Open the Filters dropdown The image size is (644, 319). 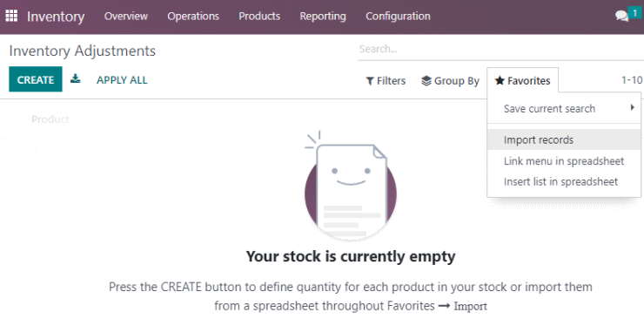(x=386, y=81)
